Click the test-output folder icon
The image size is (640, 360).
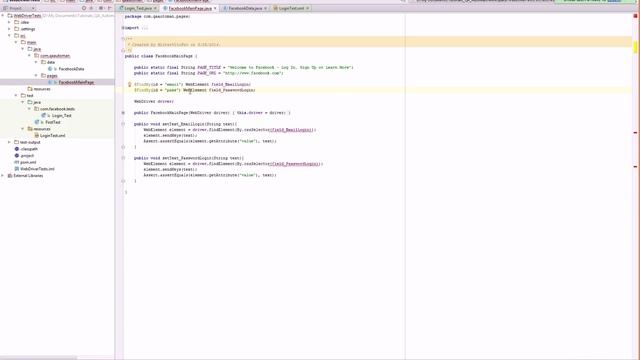(x=17, y=142)
